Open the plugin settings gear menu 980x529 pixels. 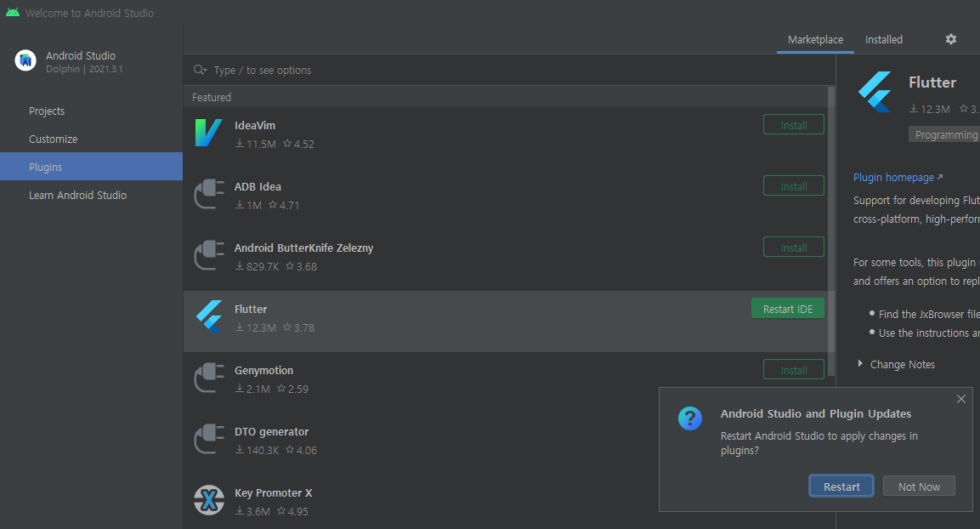[950, 39]
